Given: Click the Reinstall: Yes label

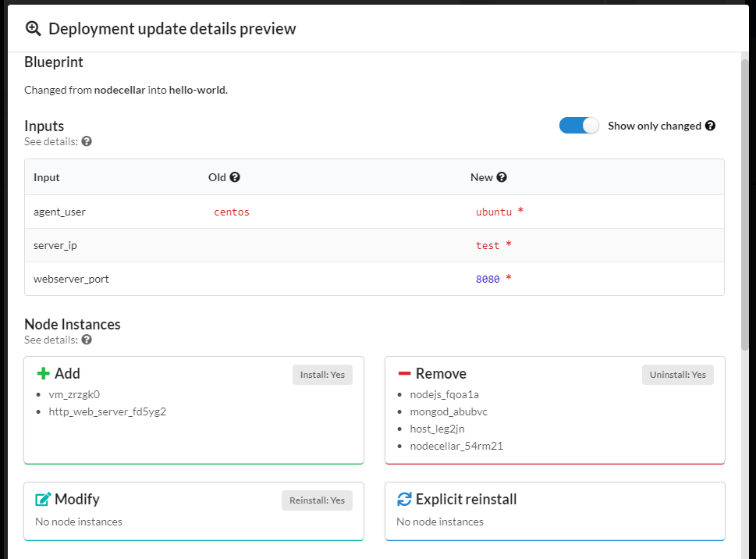Looking at the screenshot, I should tap(318, 500).
